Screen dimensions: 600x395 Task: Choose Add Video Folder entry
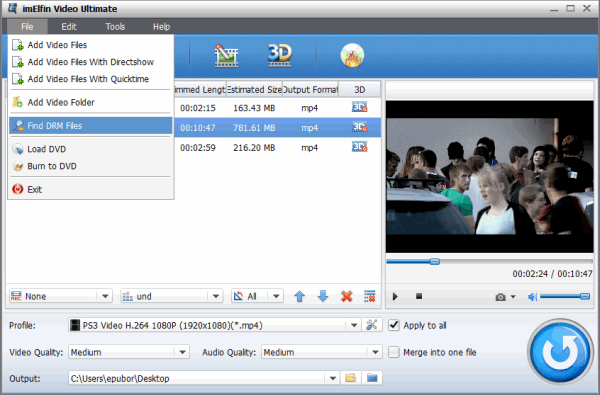point(91,102)
